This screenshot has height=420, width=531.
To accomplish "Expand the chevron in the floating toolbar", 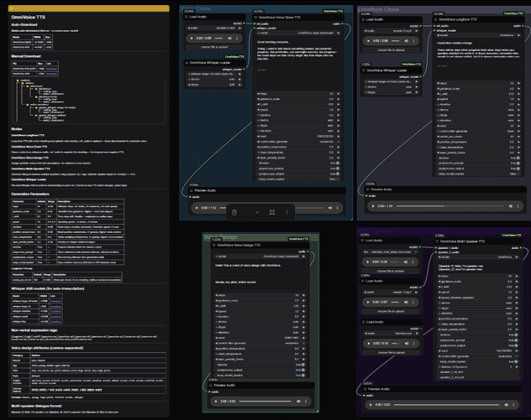I will tap(257, 212).
